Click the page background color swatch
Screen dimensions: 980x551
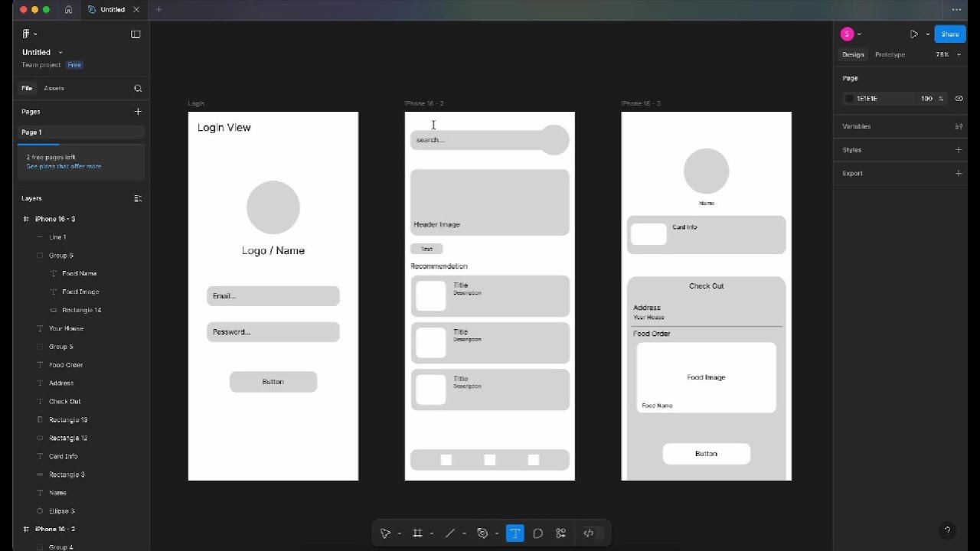pos(848,99)
